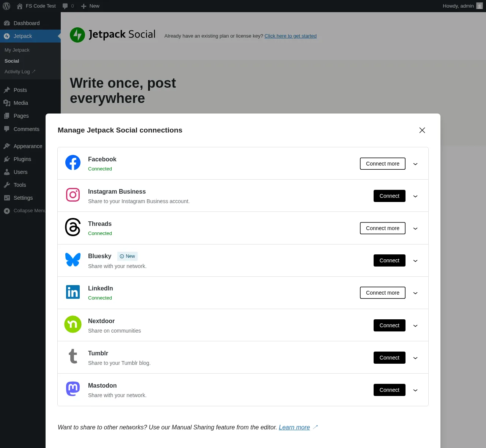486x448 pixels.
Task: Click Connect for Mastodon
Action: pyautogui.click(x=390, y=390)
